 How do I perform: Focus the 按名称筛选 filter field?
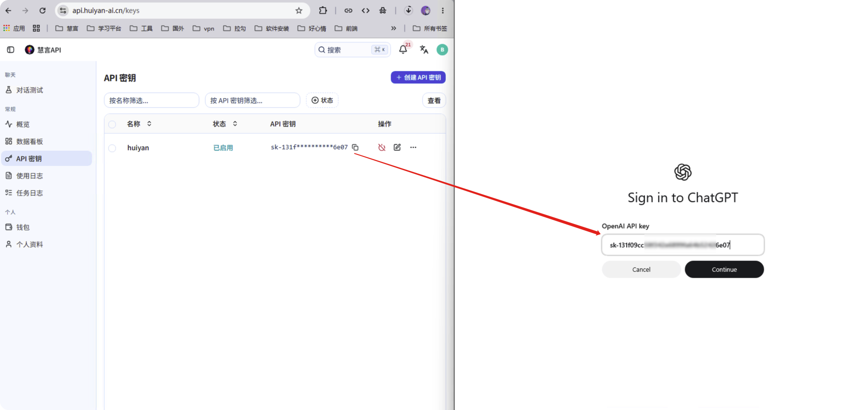coord(152,100)
